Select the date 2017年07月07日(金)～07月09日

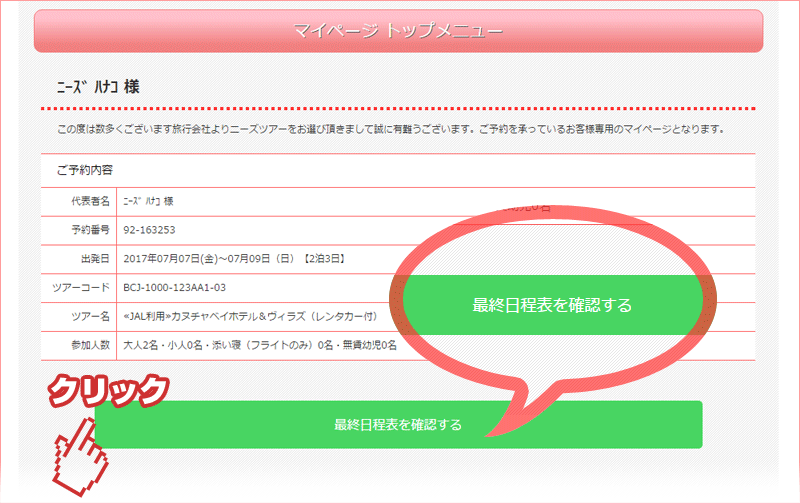tap(197, 259)
